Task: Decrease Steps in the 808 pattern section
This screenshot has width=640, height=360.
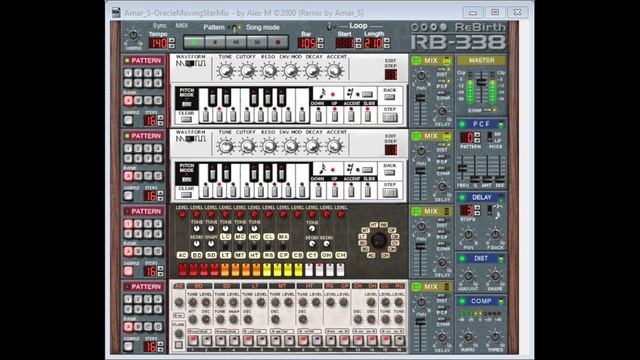Action: tap(160, 274)
